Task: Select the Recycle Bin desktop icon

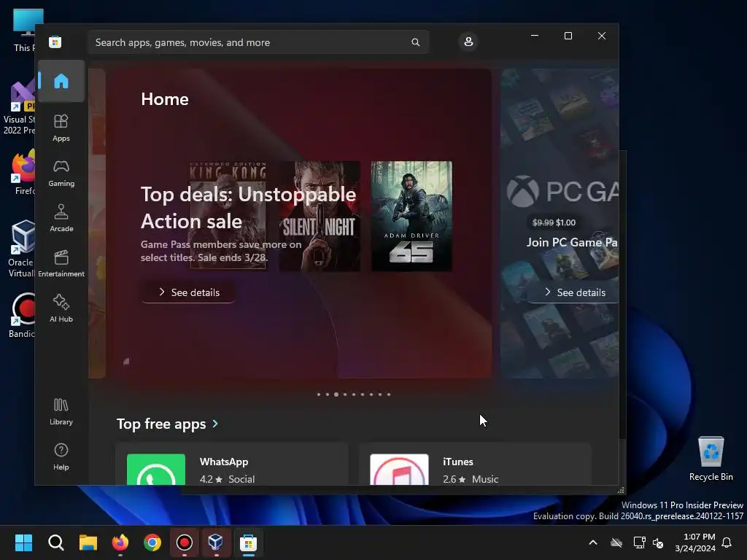Action: pos(711,459)
